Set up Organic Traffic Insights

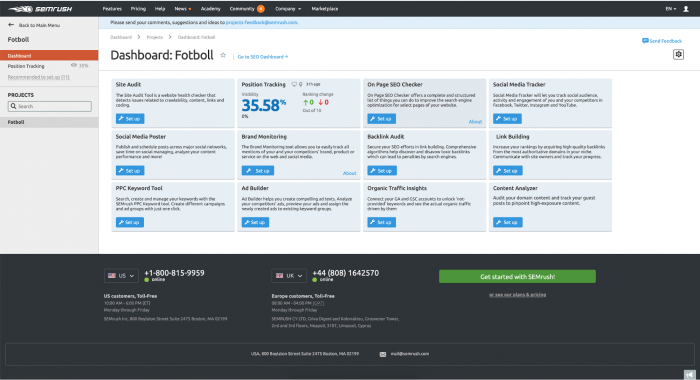point(381,222)
